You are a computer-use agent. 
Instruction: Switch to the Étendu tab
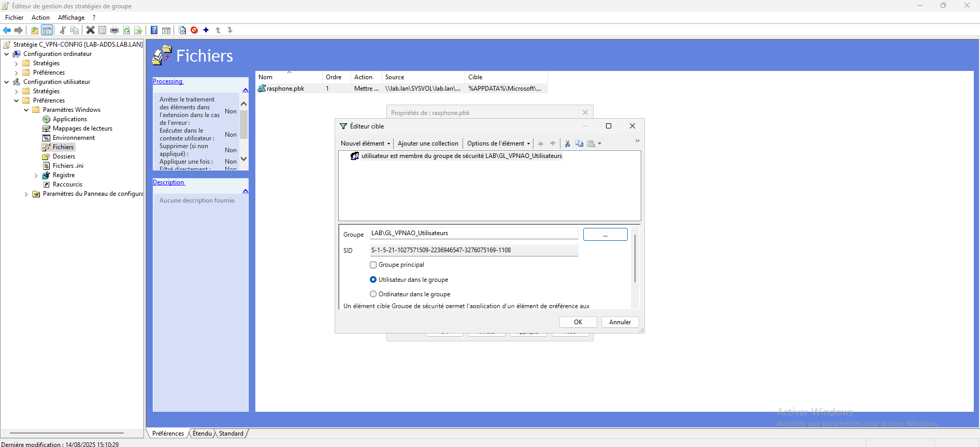pos(202,434)
